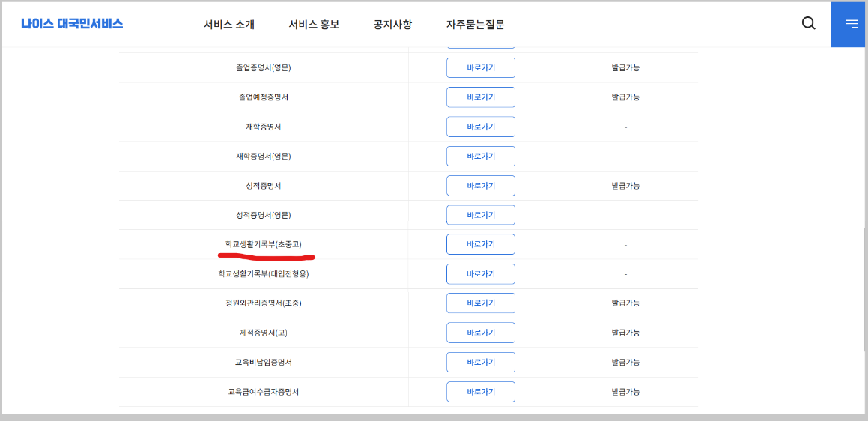The image size is (868, 421).
Task: Select the 재학증명서 label
Action: pyautogui.click(x=264, y=127)
